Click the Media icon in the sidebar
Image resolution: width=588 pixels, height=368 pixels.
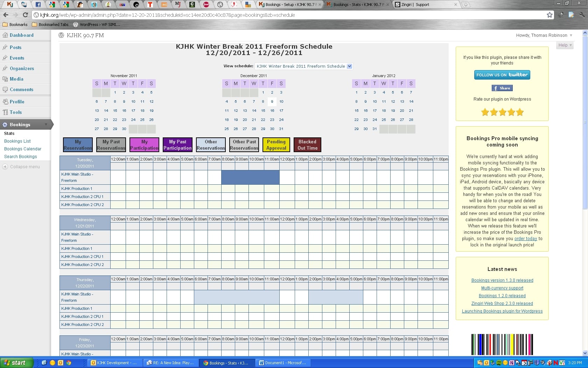pos(5,79)
